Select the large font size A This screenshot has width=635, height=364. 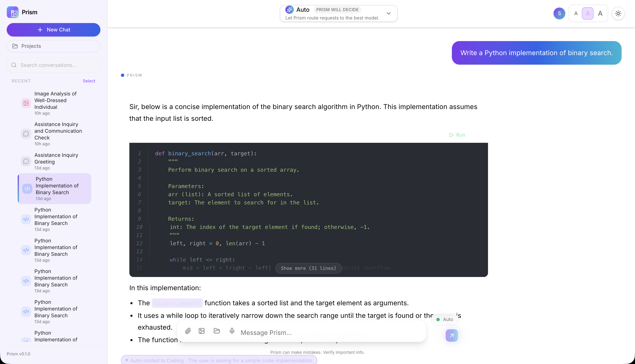(x=600, y=13)
